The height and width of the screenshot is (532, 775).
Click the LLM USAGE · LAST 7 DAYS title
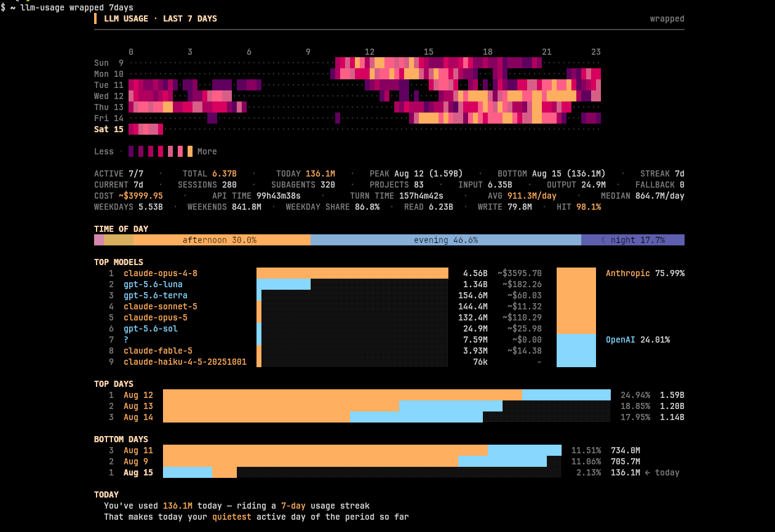click(x=161, y=18)
